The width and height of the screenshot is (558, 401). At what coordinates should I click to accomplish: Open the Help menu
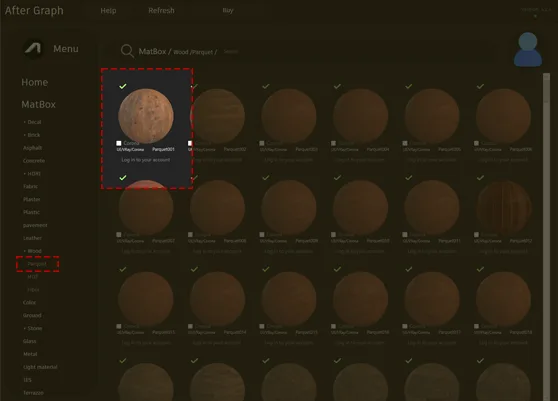pyautogui.click(x=108, y=11)
